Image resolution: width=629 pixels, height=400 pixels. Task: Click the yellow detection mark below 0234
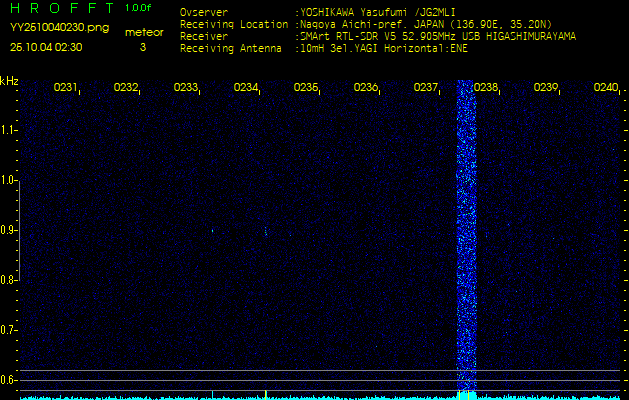266,394
